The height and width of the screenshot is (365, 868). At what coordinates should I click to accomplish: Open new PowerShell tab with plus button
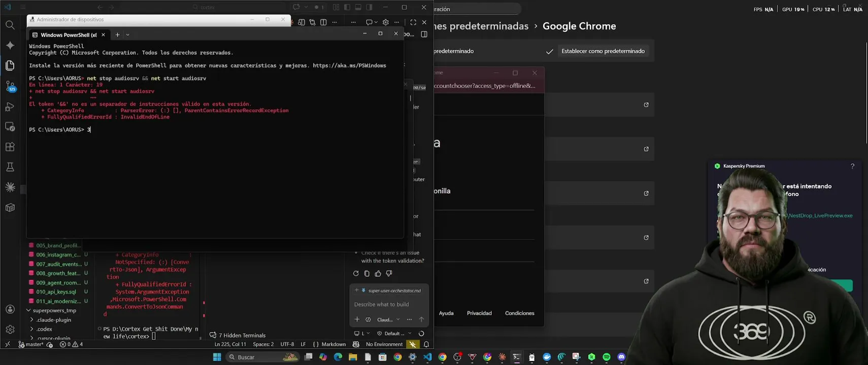pos(117,34)
